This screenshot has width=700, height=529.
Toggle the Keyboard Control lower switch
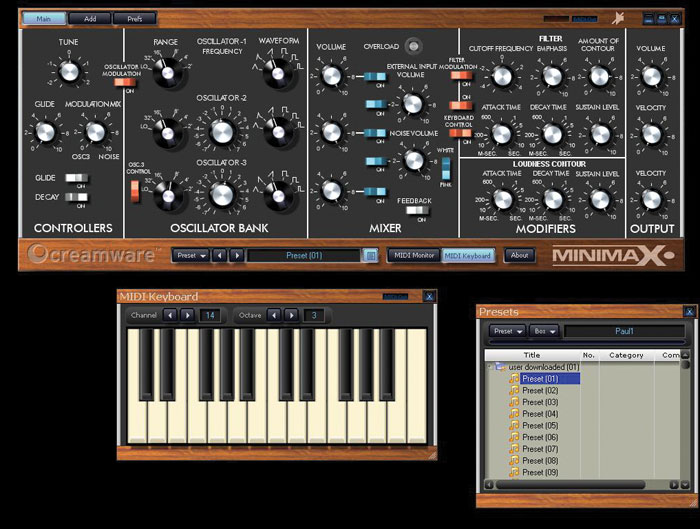click(x=460, y=133)
